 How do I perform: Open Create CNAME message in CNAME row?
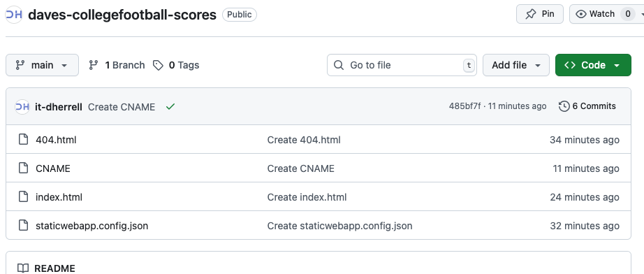(300, 168)
